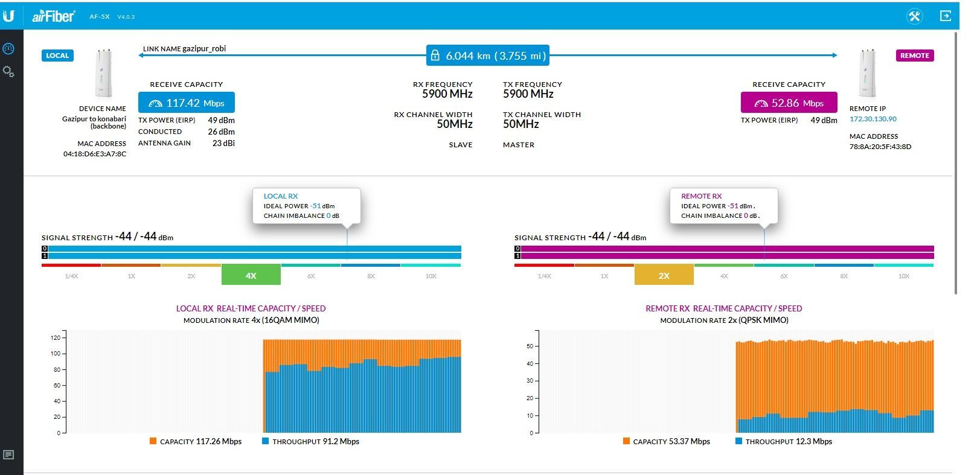Image resolution: width=980 pixels, height=475 pixels.
Task: Click the remote airFiber device image
Action: click(867, 73)
